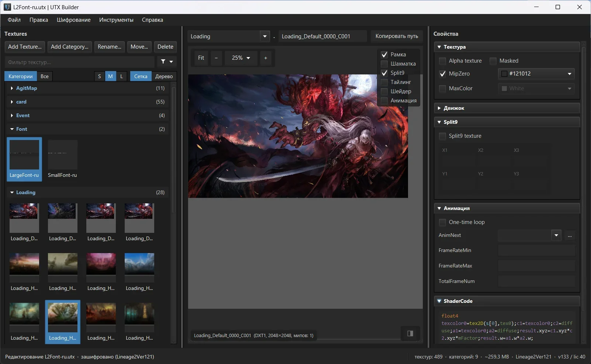Switch thumbnails to L size
The height and width of the screenshot is (364, 591).
click(x=121, y=76)
